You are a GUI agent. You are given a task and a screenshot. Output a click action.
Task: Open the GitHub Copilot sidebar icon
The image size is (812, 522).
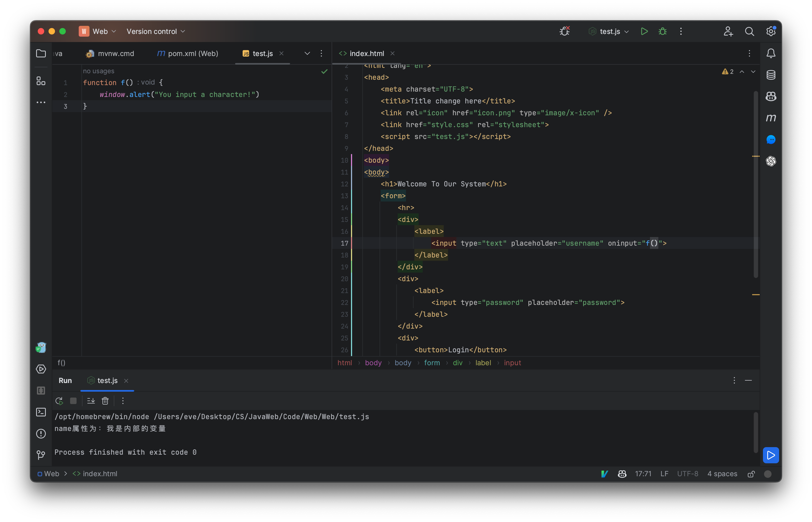771,97
